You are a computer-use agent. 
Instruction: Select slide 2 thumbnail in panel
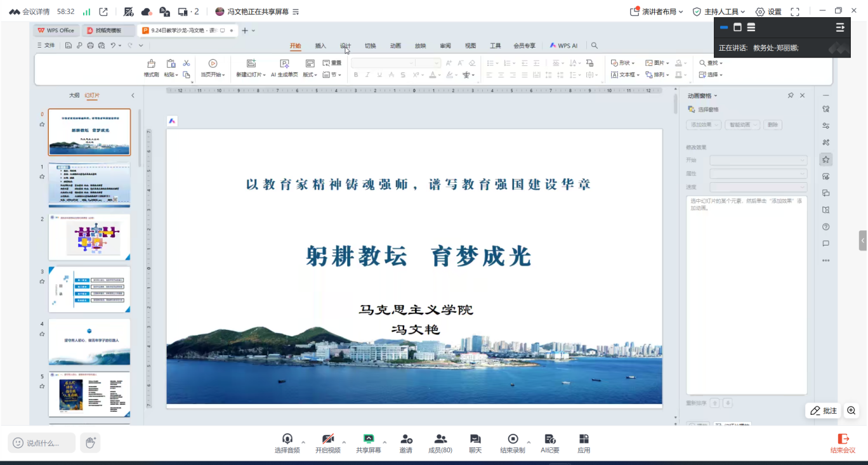tap(89, 237)
